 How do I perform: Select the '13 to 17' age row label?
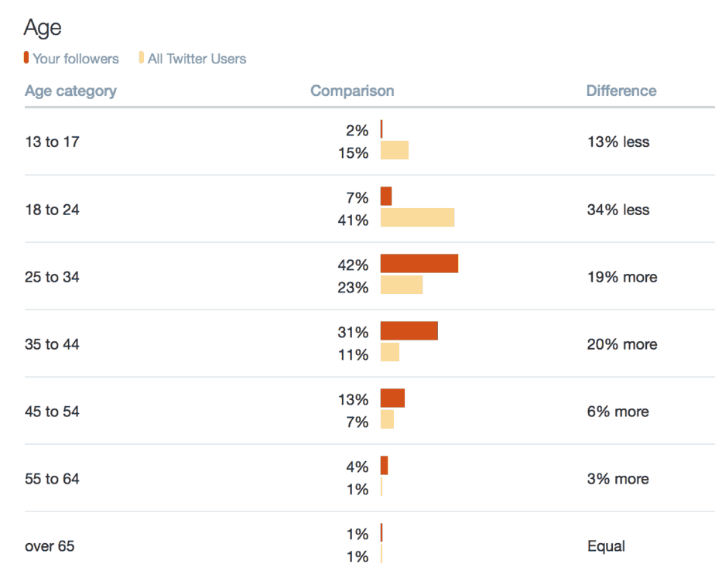coord(52,142)
